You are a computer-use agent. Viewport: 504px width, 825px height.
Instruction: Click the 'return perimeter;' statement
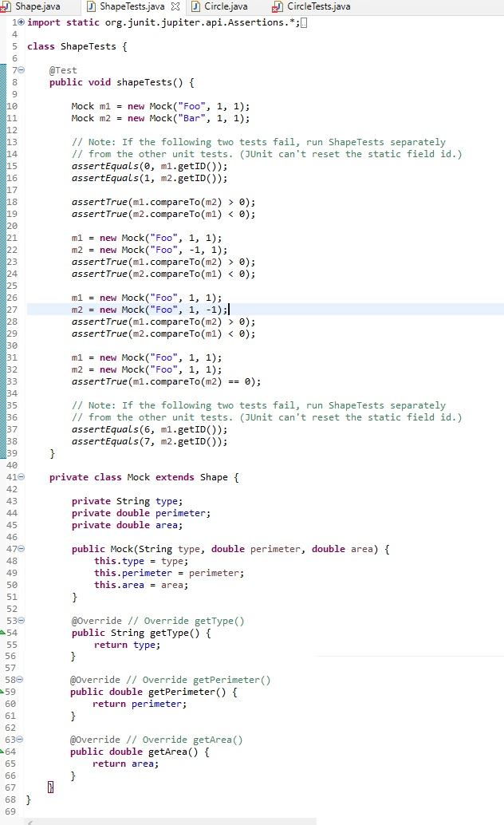pos(140,704)
